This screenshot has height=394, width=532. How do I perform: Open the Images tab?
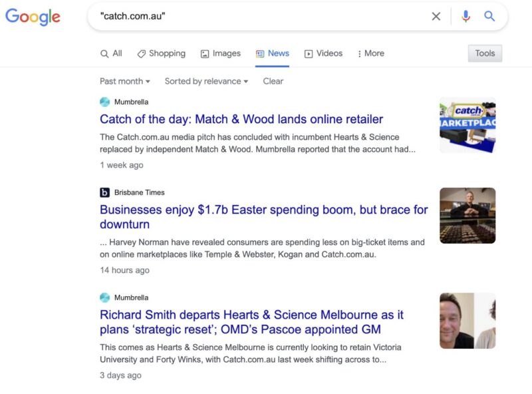coord(221,53)
